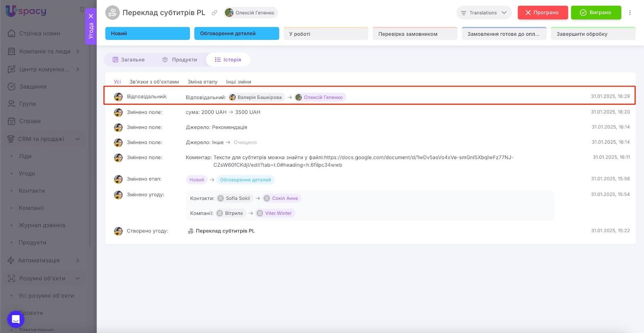The width and height of the screenshot is (644, 333).
Task: Open Стрічка новин in sidebar
Action: tap(39, 33)
